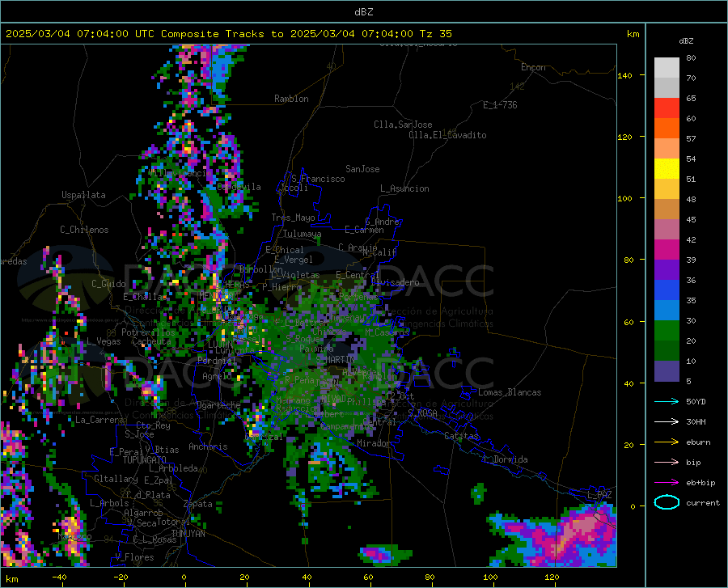Click the 'Clla.SanJose' map label

[x=403, y=125]
